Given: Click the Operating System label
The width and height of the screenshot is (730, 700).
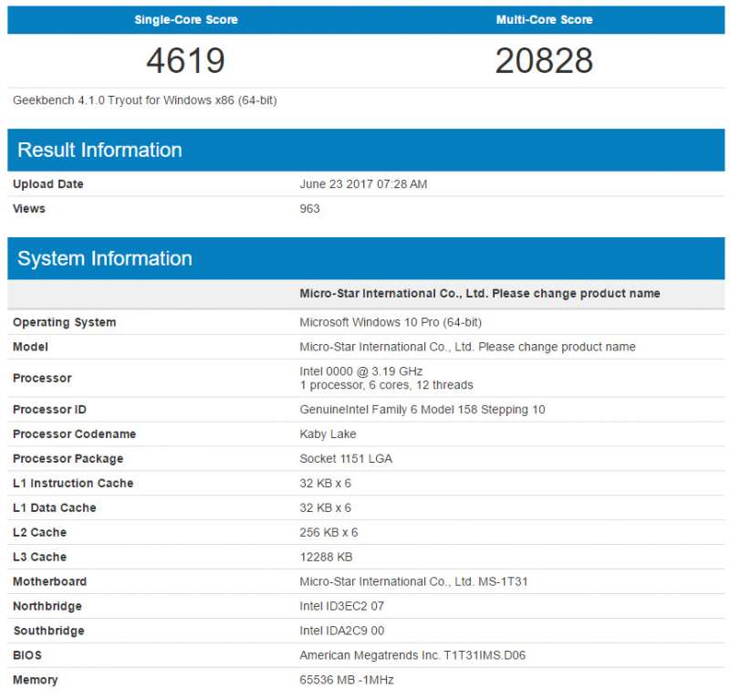Looking at the screenshot, I should (64, 322).
